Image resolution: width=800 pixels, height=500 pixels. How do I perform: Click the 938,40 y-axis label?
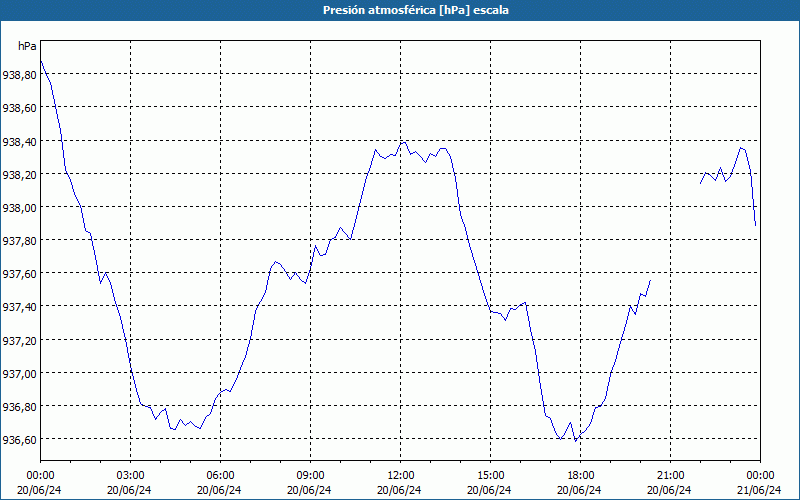coord(19,142)
